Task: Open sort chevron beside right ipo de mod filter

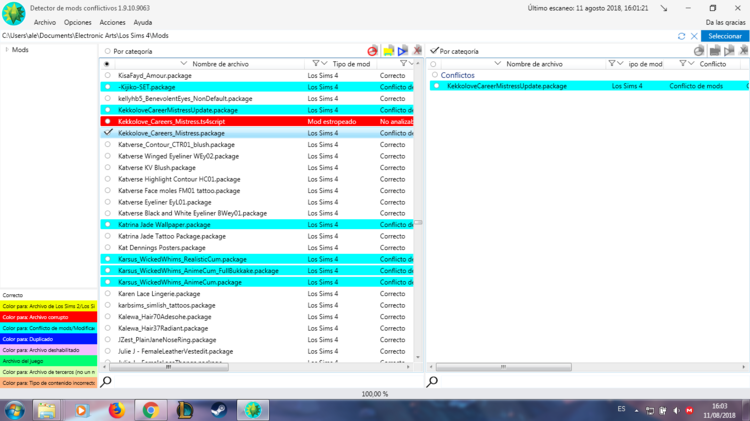Action: [x=620, y=63]
